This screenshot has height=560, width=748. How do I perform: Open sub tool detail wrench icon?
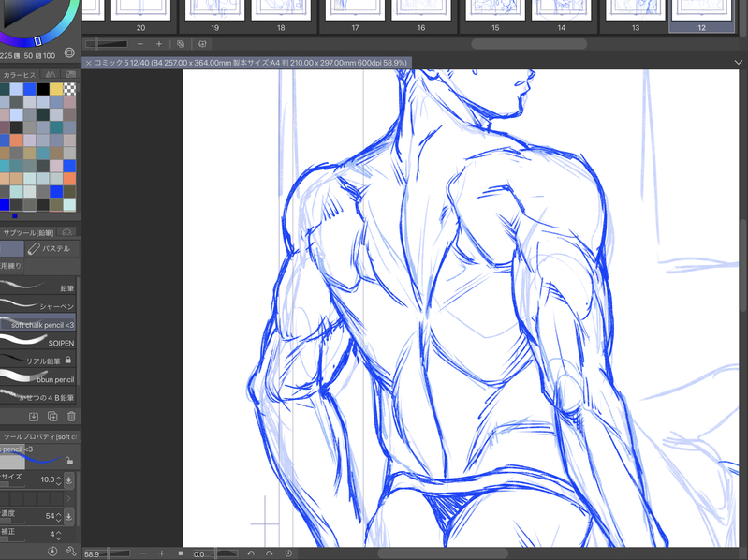[71, 552]
